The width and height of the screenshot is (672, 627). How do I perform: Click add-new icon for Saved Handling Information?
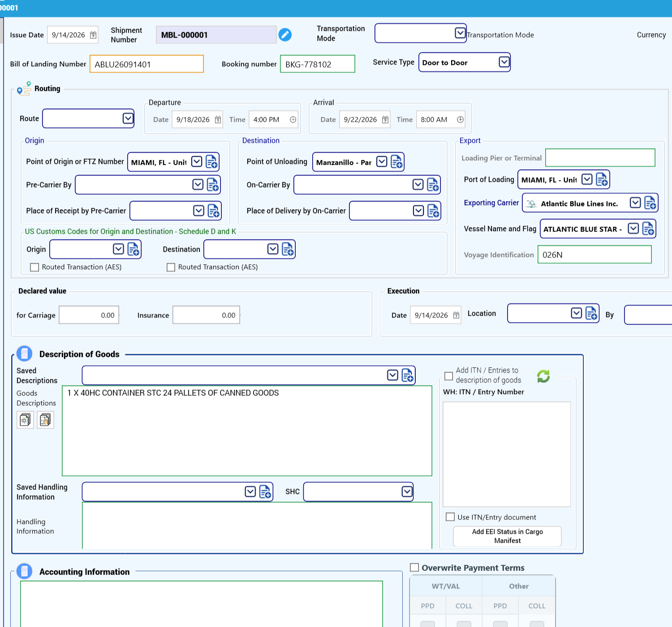tap(265, 492)
